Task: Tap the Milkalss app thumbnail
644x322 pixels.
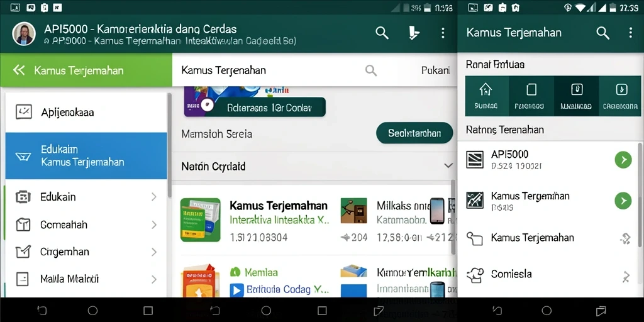Action: click(353, 211)
